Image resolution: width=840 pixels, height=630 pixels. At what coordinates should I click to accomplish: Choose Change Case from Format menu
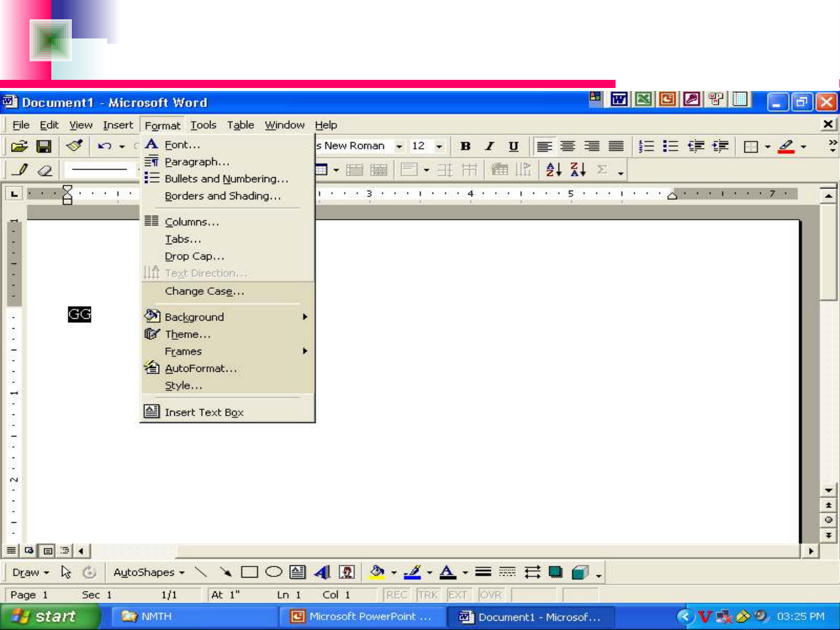point(204,291)
